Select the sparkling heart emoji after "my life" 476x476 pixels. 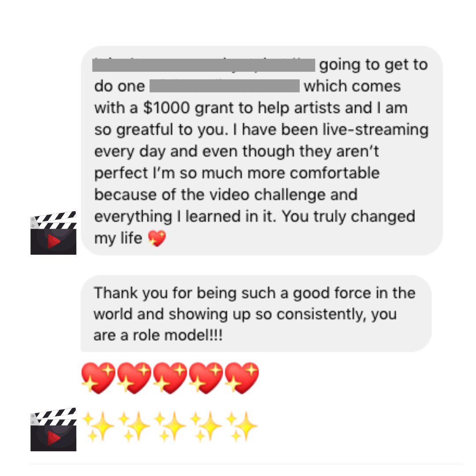[157, 238]
